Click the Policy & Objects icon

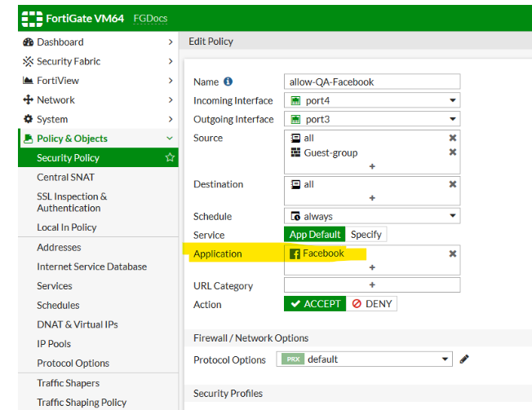tap(29, 139)
